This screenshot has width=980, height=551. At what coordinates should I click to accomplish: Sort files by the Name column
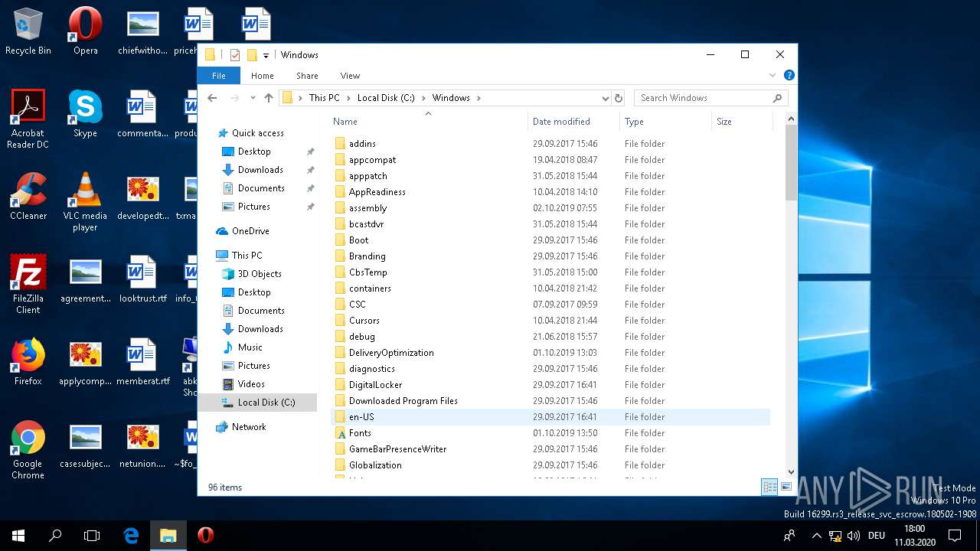click(429, 122)
